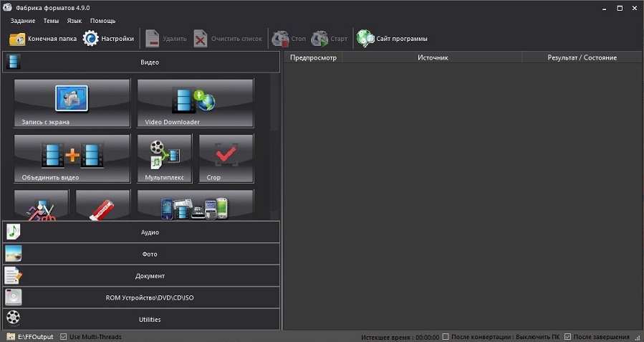Open the Crop video tool
644x342 pixels.
[226, 158]
